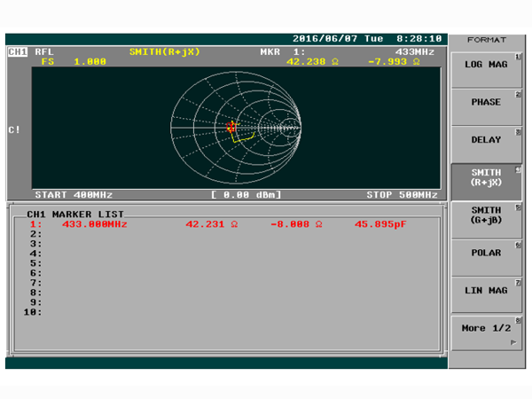Select the DELAY format softkey
The image size is (532, 399).
click(x=486, y=145)
